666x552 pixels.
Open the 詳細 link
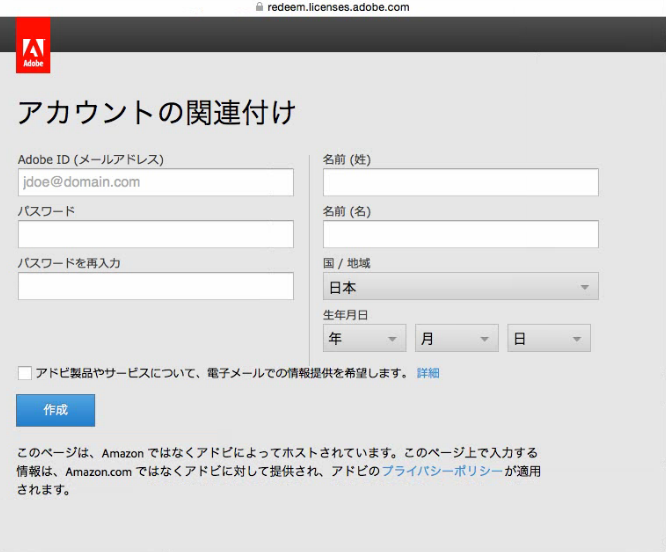(428, 373)
